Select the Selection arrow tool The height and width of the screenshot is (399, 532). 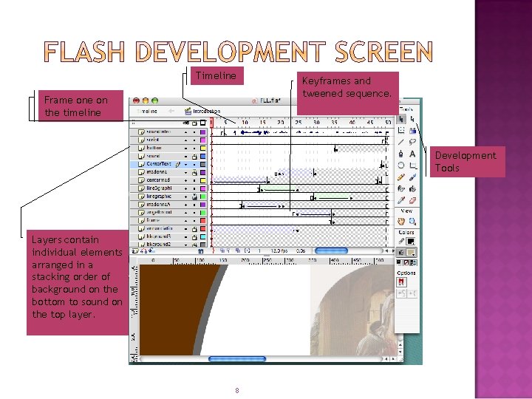tap(401, 119)
